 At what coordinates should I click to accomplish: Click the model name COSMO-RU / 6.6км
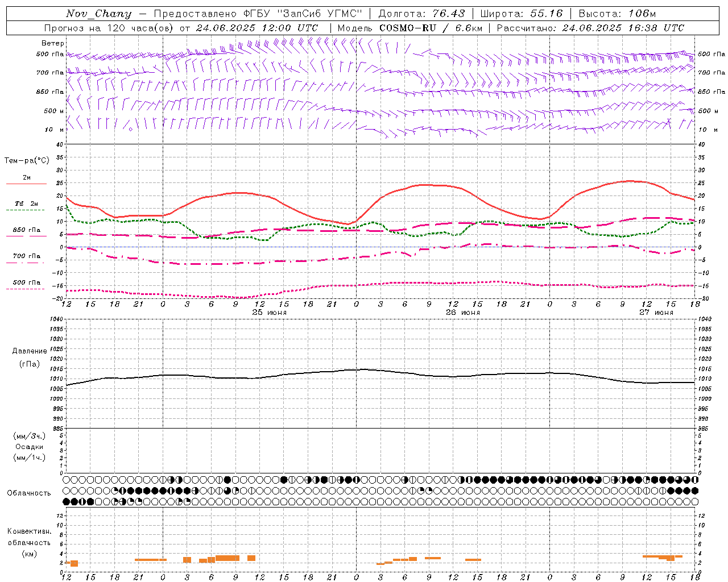click(x=431, y=28)
